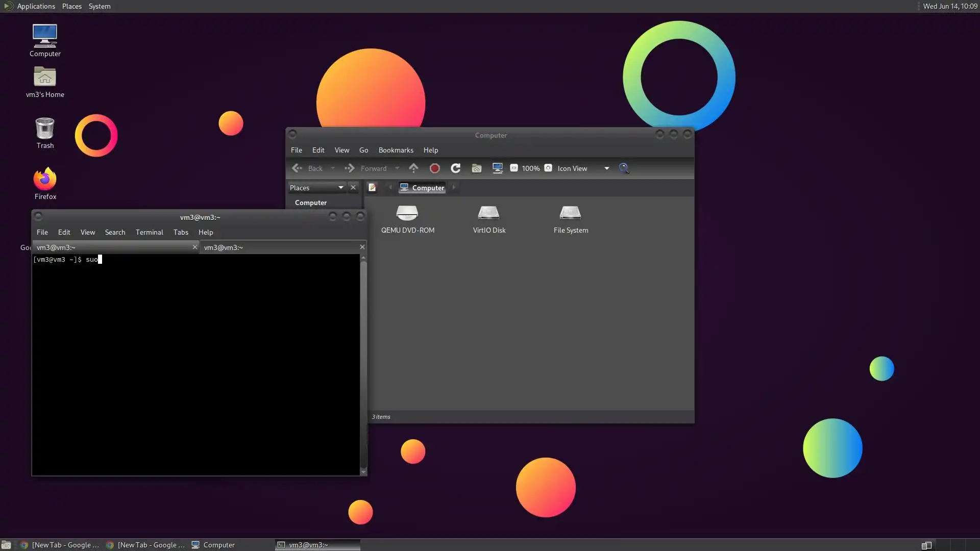Open the QEMU DVD-ROM drive icon
Screen dimensions: 980x551
pos(407,213)
